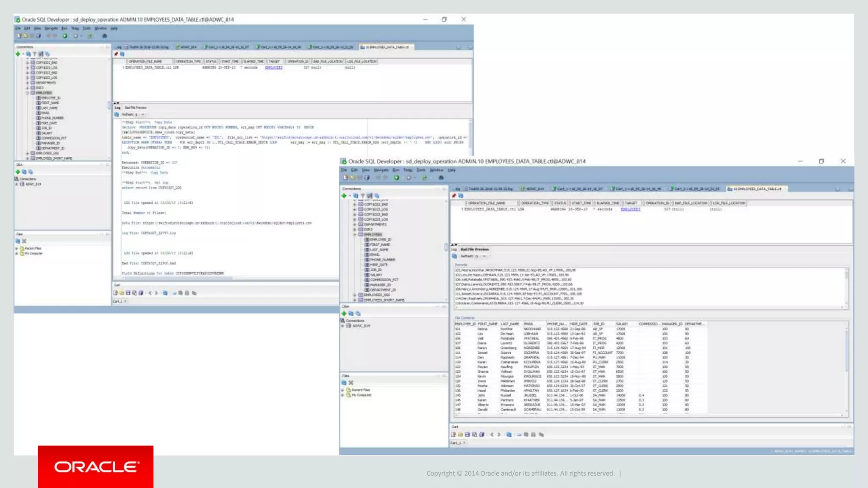This screenshot has height=488, width=868.
Task: Select Cart_1 bottom tab in front window
Action: point(458,443)
